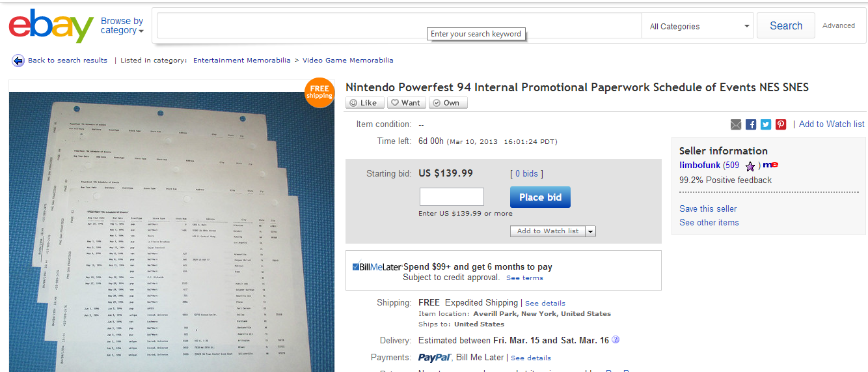Open payments See details link
This screenshot has width=868, height=372.
click(x=531, y=358)
